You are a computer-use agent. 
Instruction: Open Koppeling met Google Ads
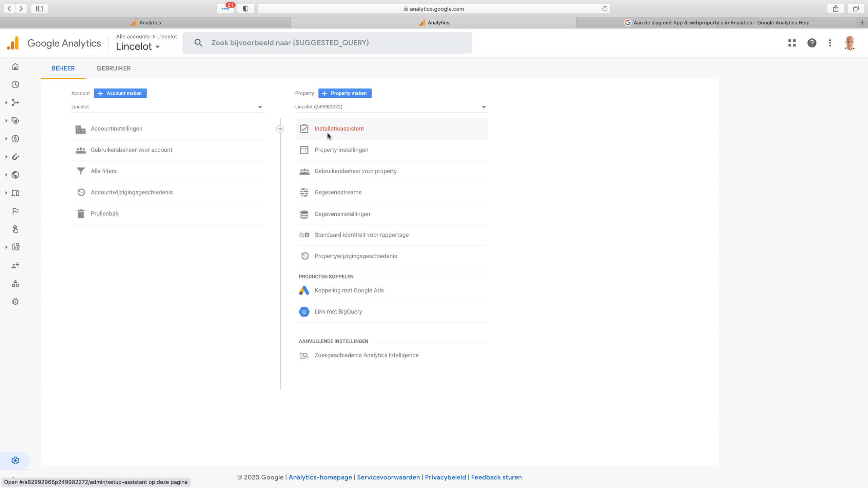(392, 290)
